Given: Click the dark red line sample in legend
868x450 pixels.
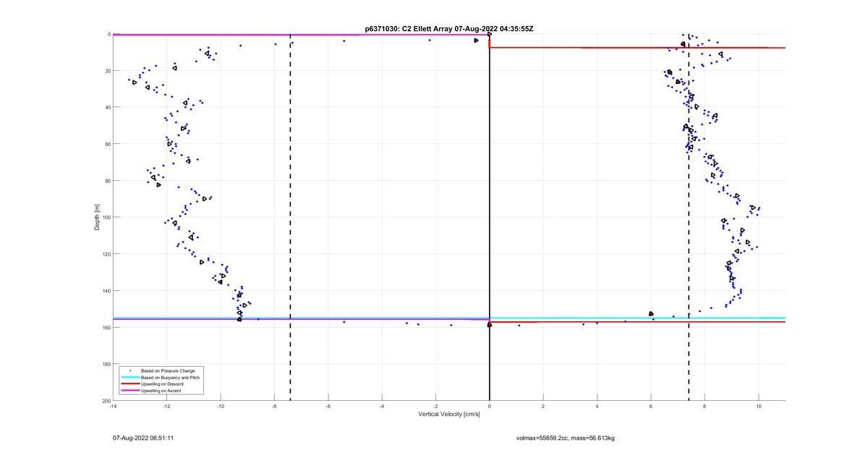Looking at the screenshot, I should 130,383.
